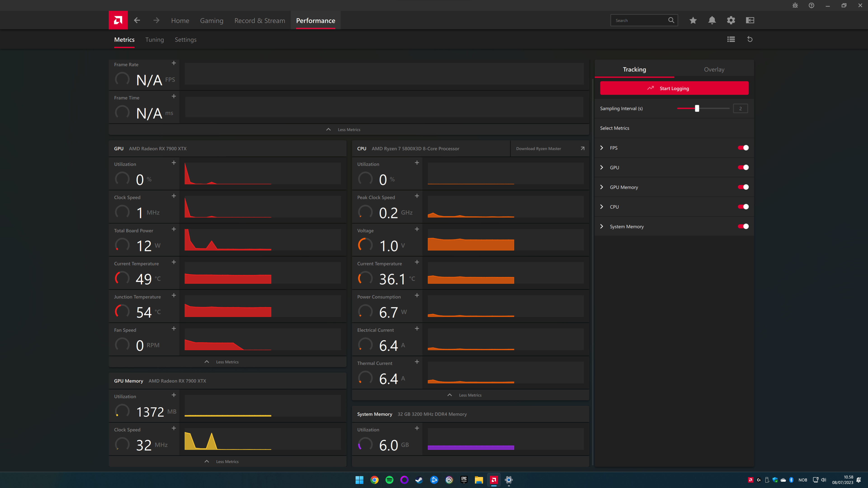The width and height of the screenshot is (868, 488).
Task: Open the Gaming tab
Action: 212,21
